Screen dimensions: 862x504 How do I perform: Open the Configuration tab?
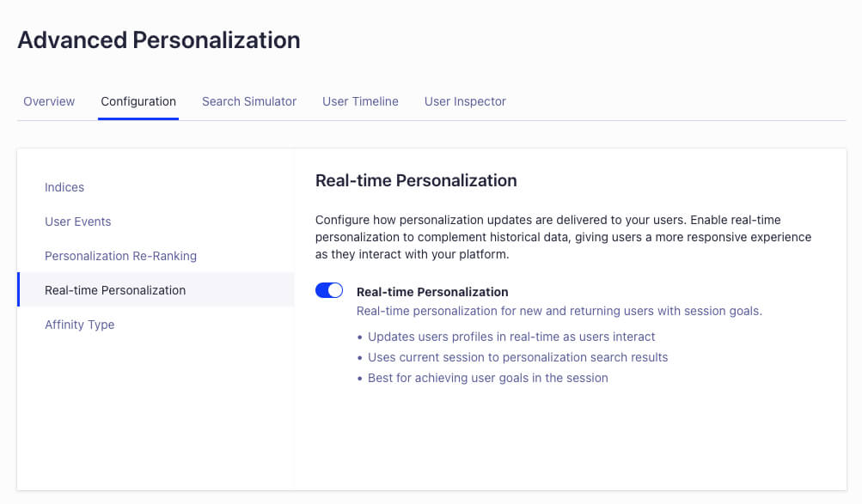click(138, 101)
